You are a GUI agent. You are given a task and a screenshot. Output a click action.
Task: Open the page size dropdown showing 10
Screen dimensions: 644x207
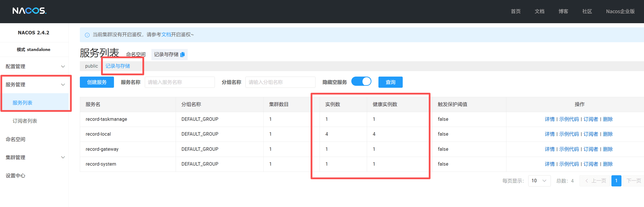click(539, 181)
